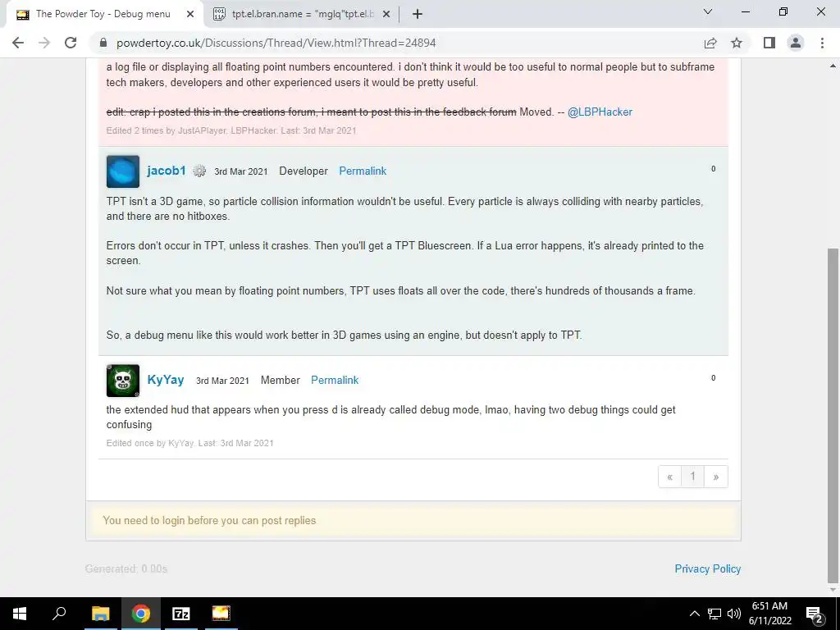Open Permalink for KyYay's post
This screenshot has height=630, width=840.
(x=335, y=380)
